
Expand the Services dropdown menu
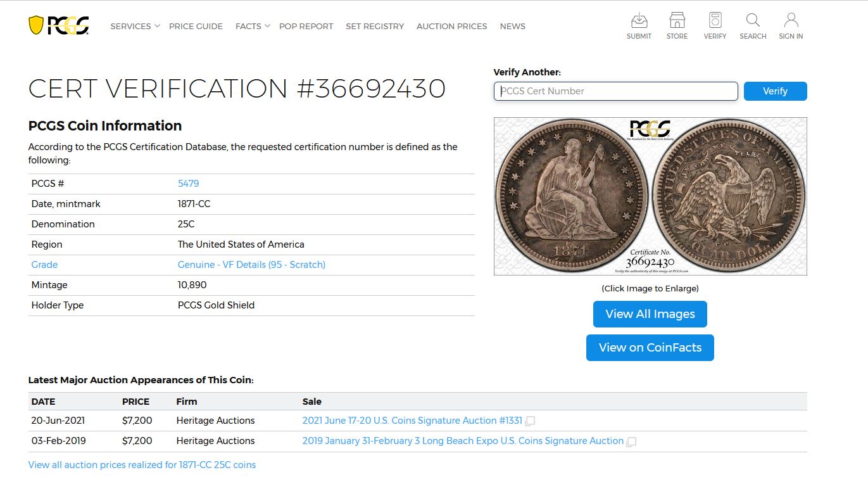pyautogui.click(x=135, y=26)
